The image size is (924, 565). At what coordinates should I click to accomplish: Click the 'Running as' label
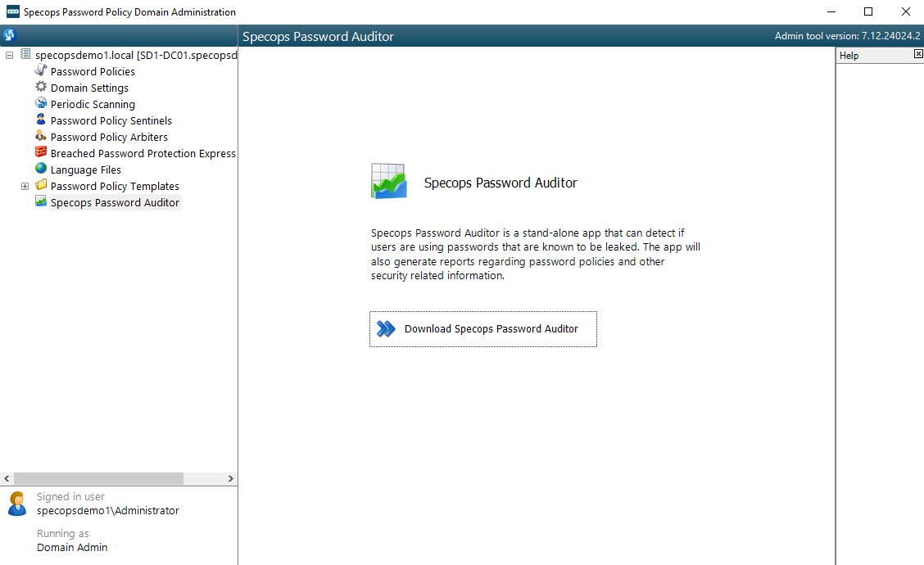62,534
